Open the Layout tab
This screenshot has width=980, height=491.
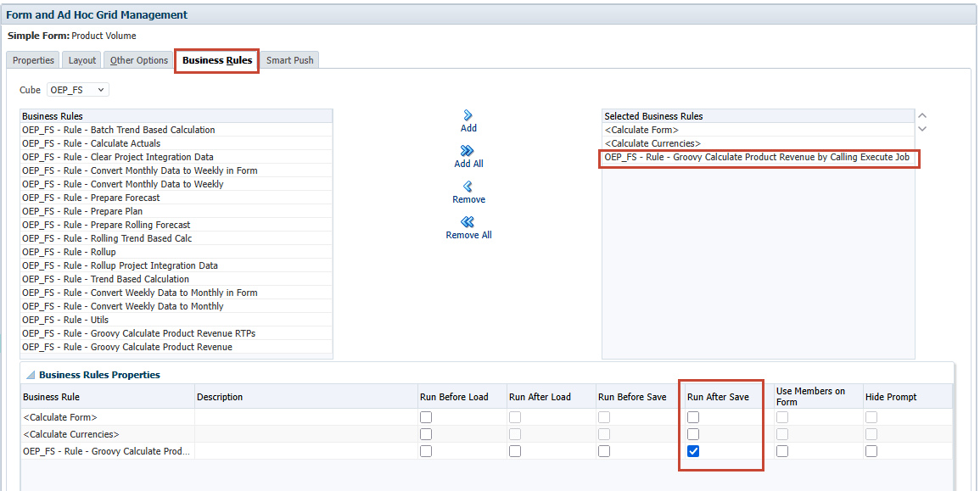click(x=81, y=60)
